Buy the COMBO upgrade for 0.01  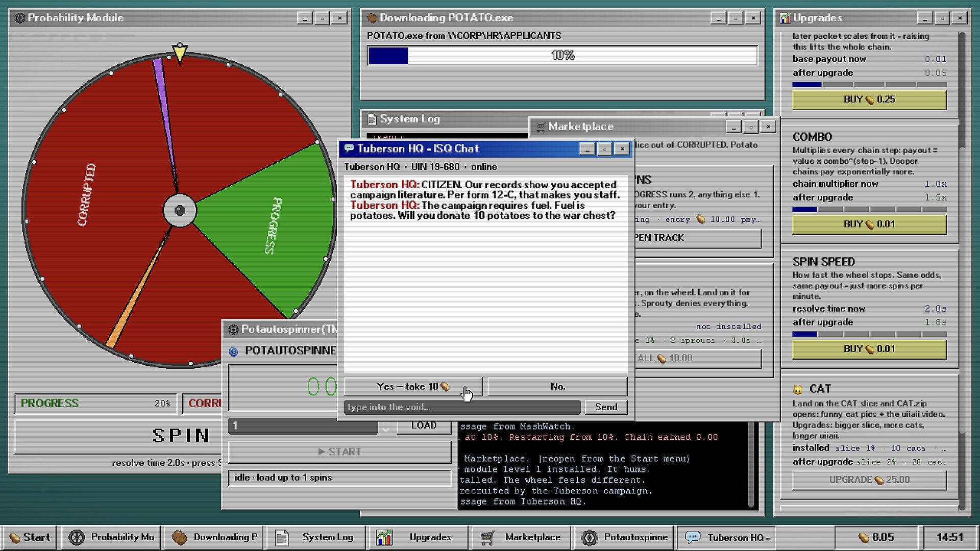coord(869,224)
